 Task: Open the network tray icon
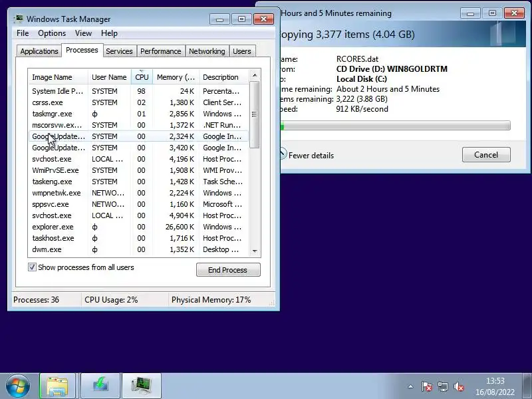coord(443,386)
